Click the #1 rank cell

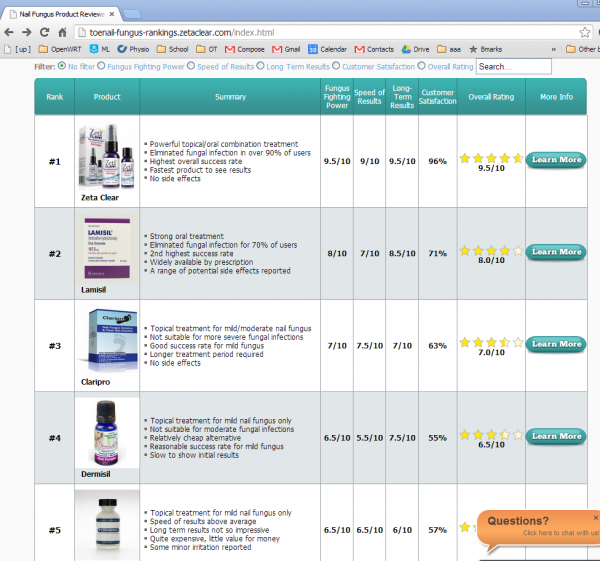click(x=55, y=161)
